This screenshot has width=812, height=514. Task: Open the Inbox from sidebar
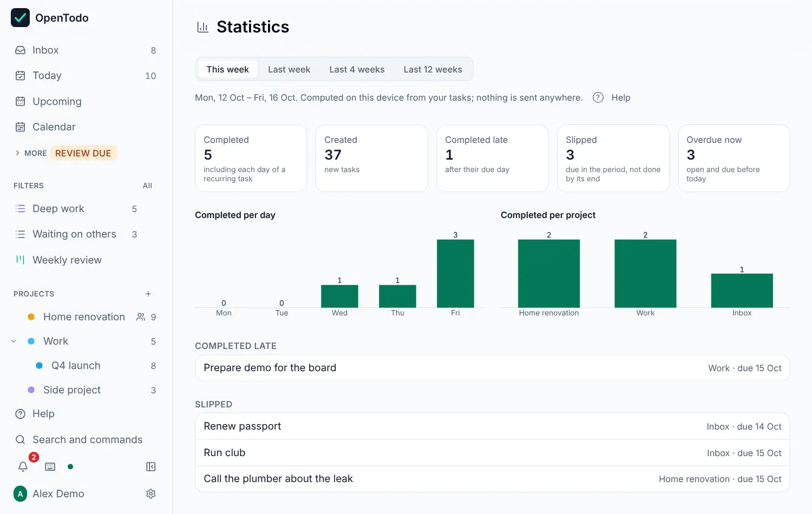(86, 50)
